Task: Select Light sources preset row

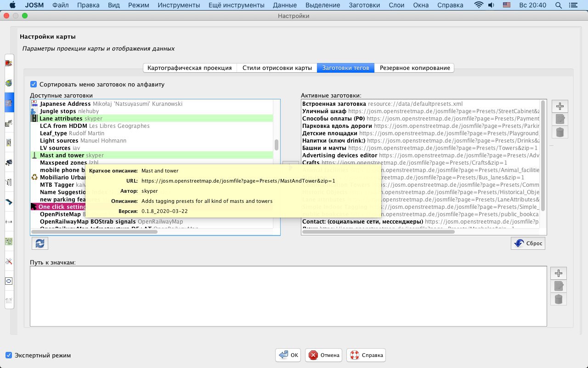Action: tap(152, 141)
